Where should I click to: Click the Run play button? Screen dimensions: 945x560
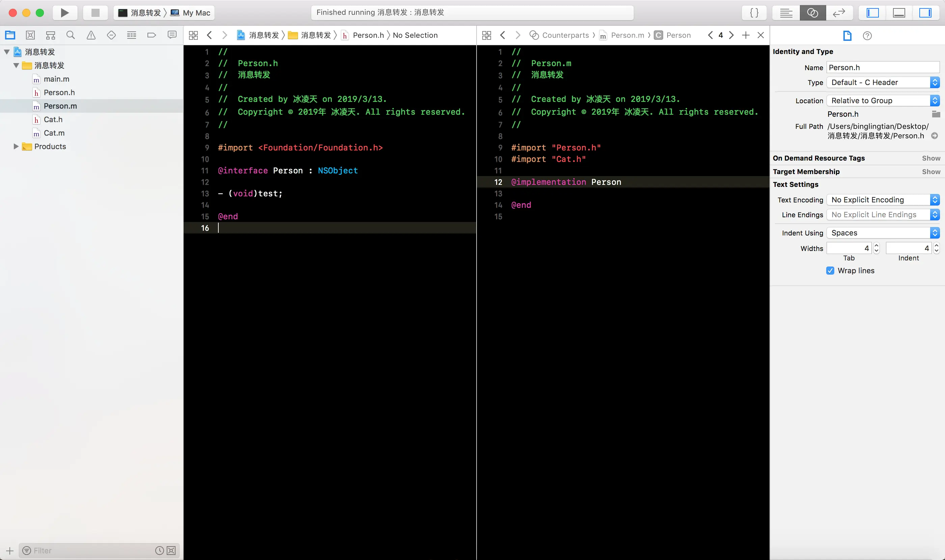pyautogui.click(x=64, y=13)
